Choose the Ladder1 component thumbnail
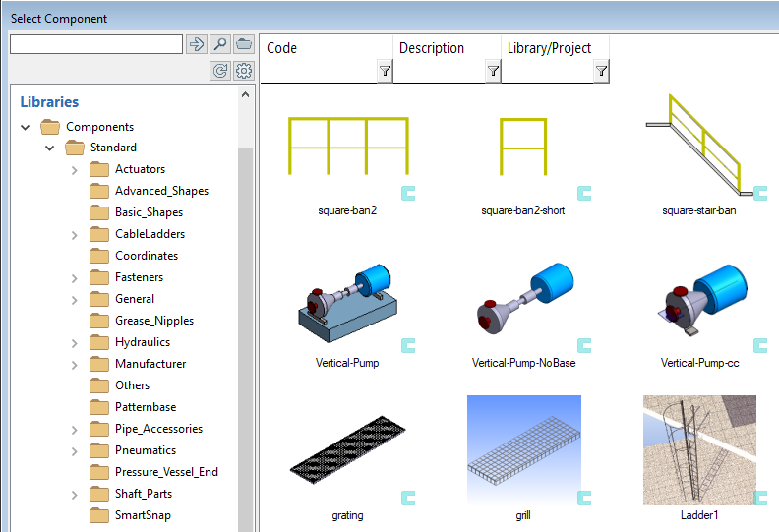Image resolution: width=779 pixels, height=532 pixels. point(699,450)
